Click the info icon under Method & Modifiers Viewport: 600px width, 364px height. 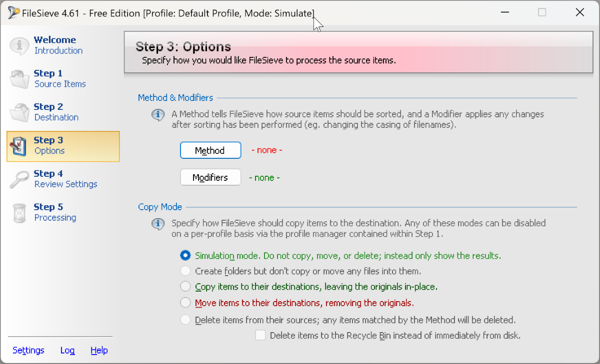pyautogui.click(x=158, y=115)
